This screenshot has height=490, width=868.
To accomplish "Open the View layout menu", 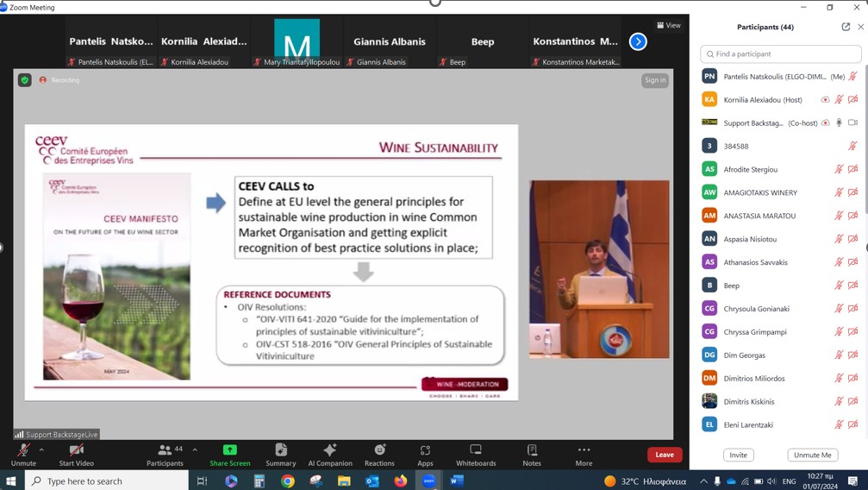I will click(669, 25).
